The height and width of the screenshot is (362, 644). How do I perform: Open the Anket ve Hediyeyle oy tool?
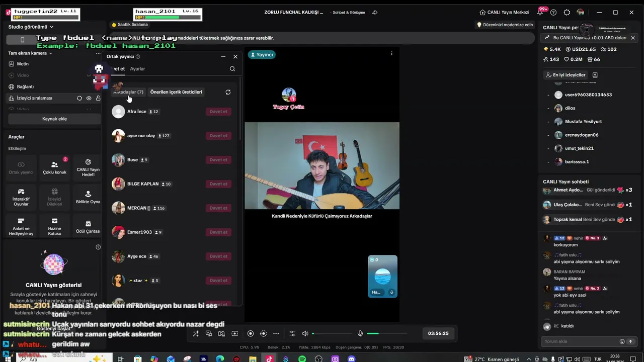click(21, 226)
